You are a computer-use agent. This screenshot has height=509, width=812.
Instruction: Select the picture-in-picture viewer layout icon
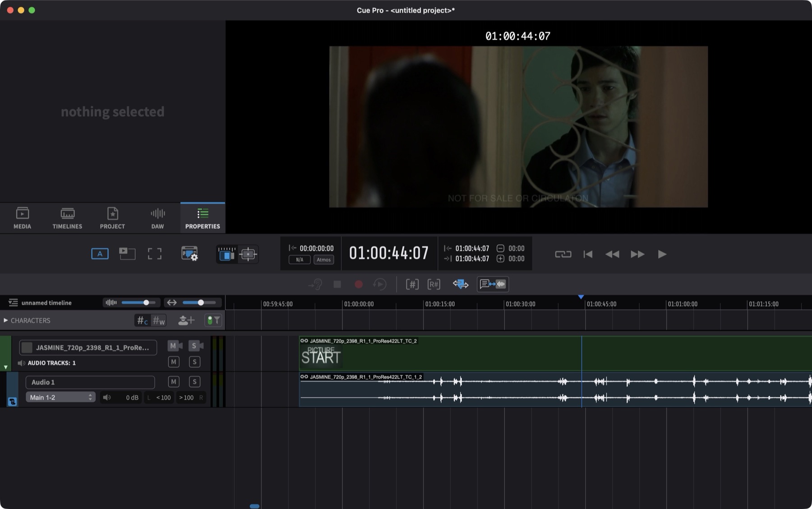[127, 254]
